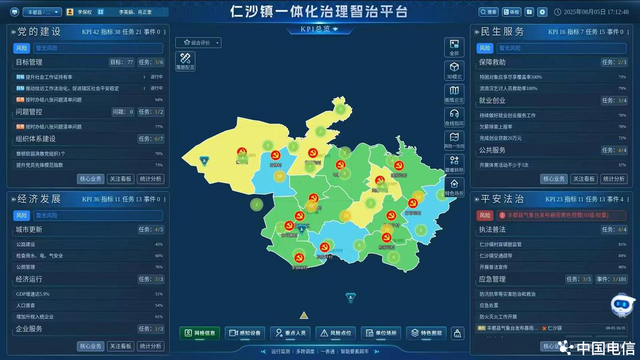Go to next bottom navigation with right arrow
Viewport: 640px width, 360px height.
pyautogui.click(x=377, y=351)
